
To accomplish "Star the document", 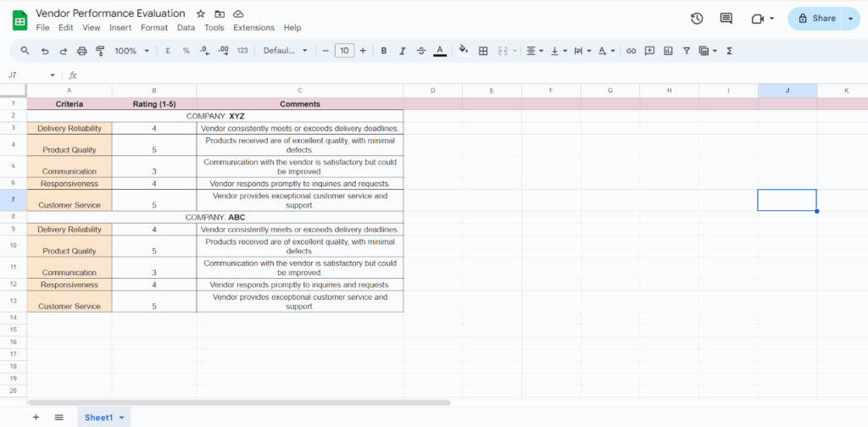I will (x=201, y=14).
